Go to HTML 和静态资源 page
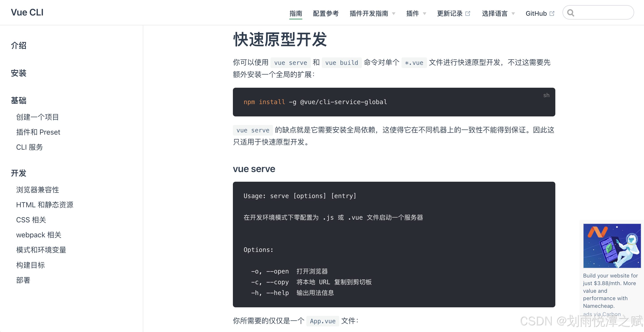 point(45,205)
